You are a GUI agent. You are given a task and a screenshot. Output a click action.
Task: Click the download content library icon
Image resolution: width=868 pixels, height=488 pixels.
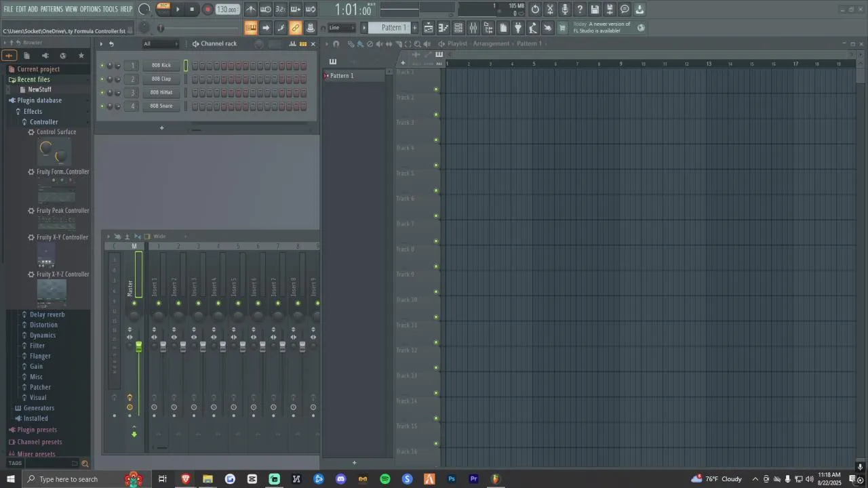click(x=639, y=9)
